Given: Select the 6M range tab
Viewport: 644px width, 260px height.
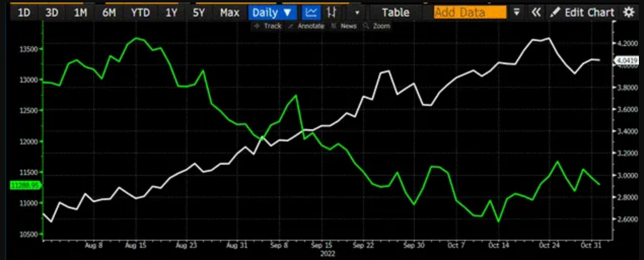Looking at the screenshot, I should (x=109, y=12).
